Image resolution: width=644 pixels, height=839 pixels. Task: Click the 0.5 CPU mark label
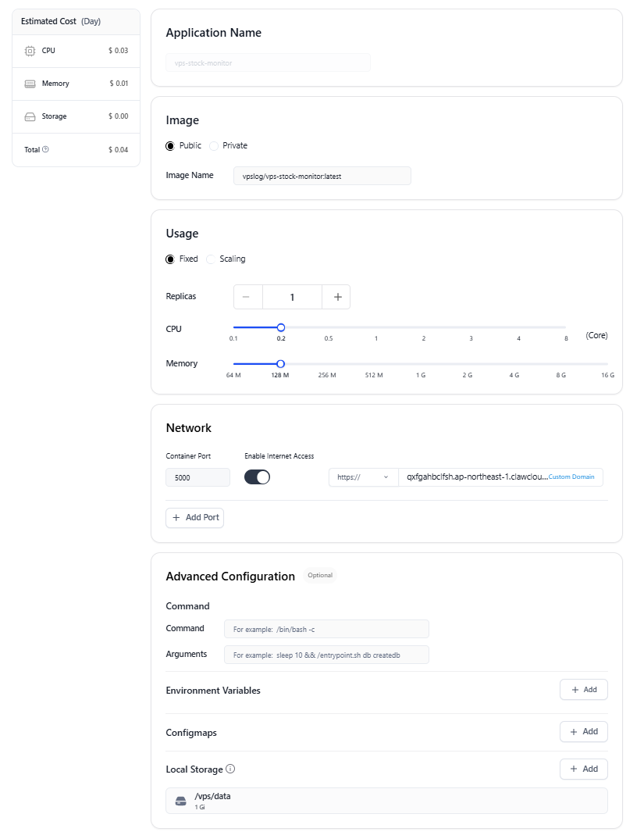[329, 338]
